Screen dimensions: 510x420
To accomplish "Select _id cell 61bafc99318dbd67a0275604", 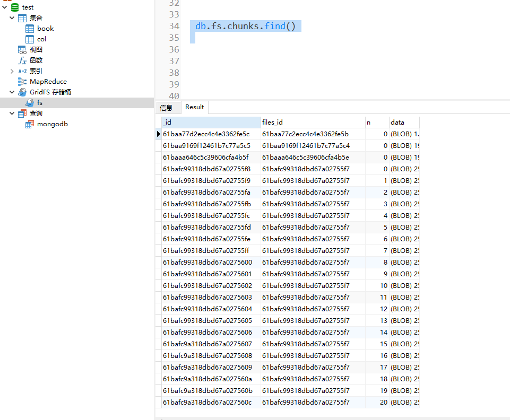I will (211, 309).
